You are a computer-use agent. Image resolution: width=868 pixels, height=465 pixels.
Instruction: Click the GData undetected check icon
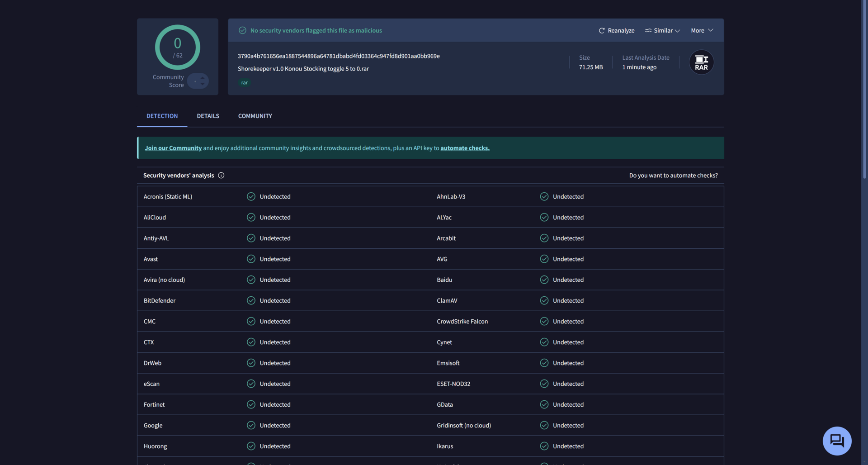[544, 404]
